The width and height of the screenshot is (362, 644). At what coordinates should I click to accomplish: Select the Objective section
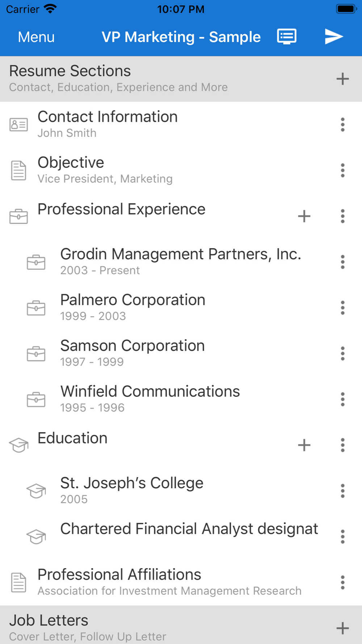click(x=105, y=170)
